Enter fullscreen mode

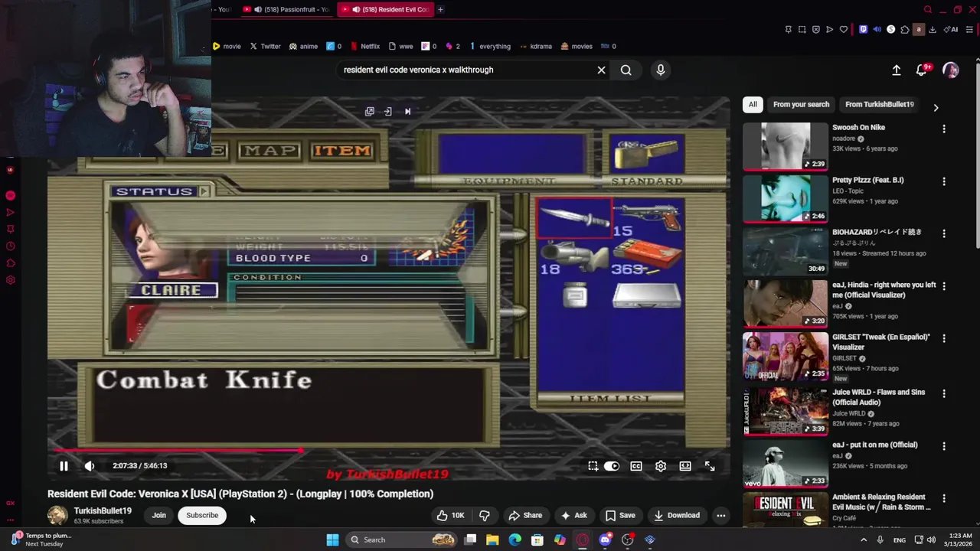pyautogui.click(x=710, y=466)
